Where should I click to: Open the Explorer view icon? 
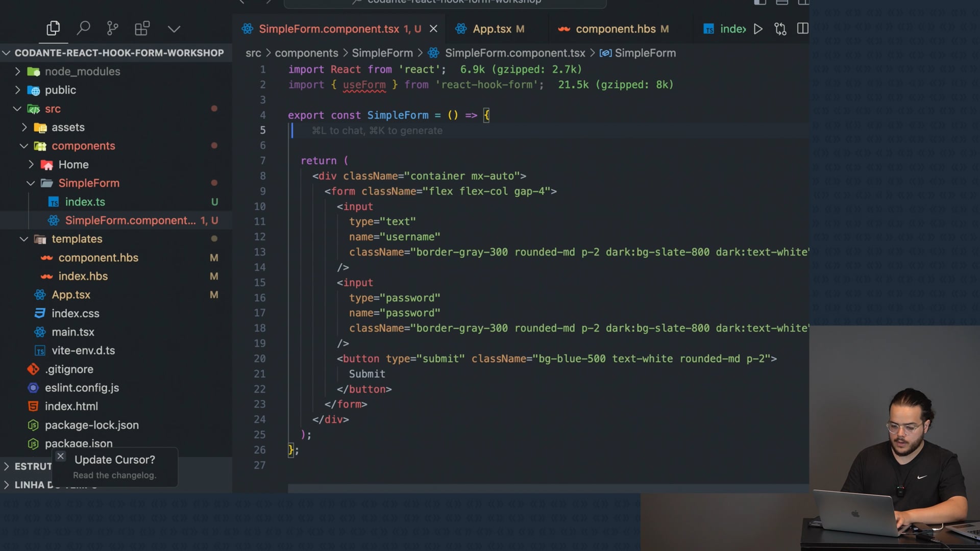[x=53, y=29]
